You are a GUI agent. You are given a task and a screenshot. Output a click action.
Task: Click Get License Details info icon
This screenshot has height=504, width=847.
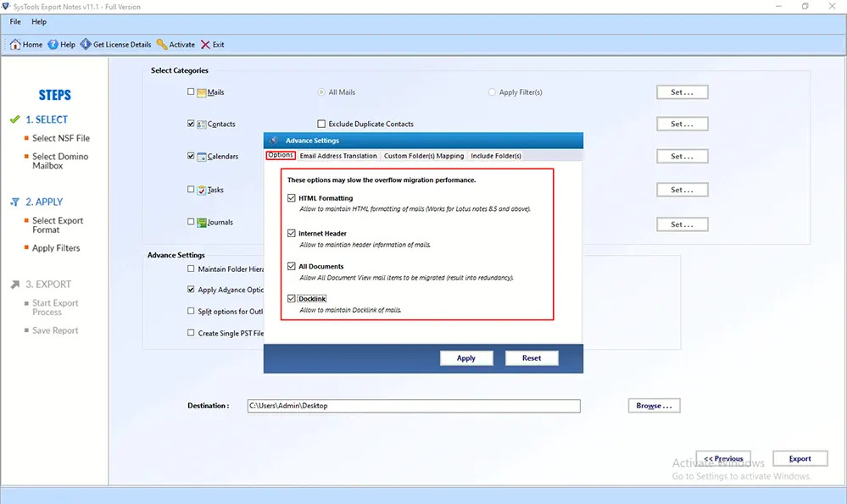[x=86, y=44]
